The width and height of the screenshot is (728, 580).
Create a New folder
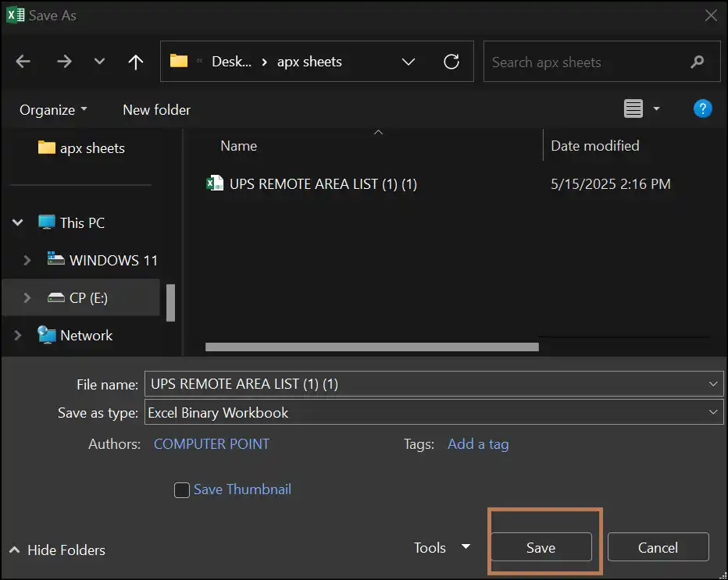coord(156,110)
